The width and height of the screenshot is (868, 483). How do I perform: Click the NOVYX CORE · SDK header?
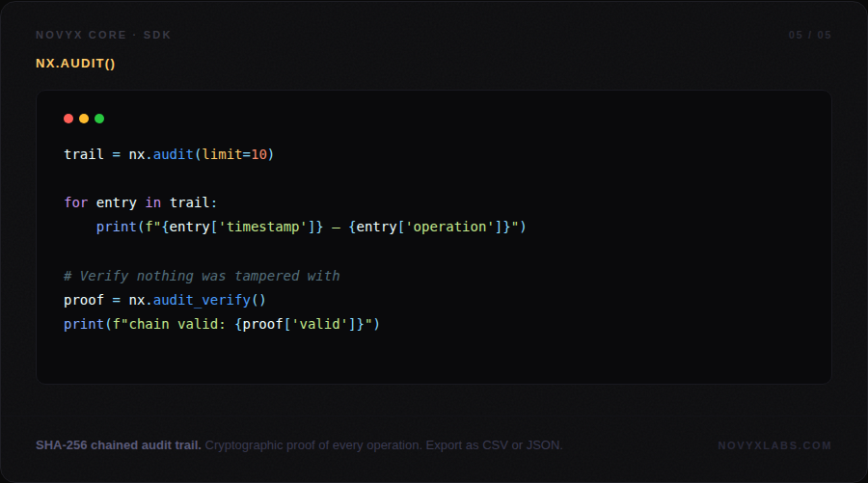[103, 35]
